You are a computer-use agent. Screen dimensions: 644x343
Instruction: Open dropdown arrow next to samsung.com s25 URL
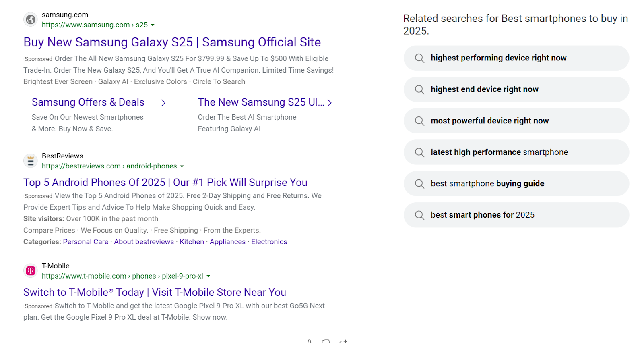pyautogui.click(x=153, y=25)
